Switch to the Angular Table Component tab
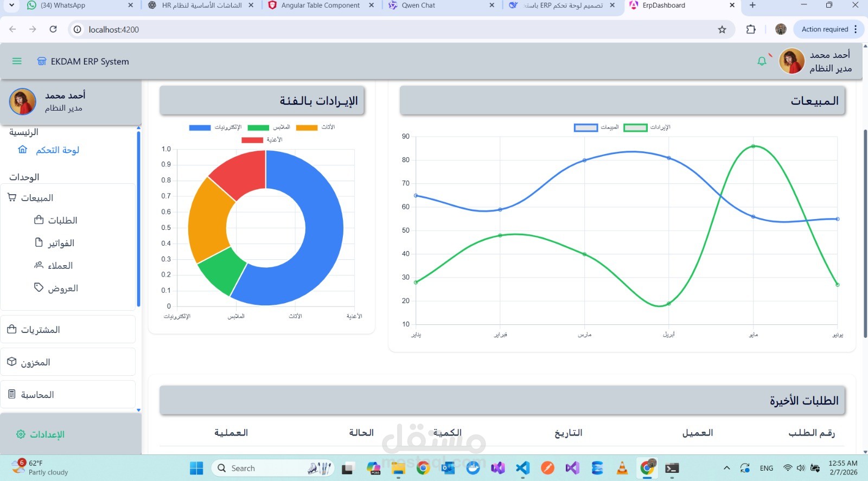This screenshot has width=868, height=481. pos(321,5)
